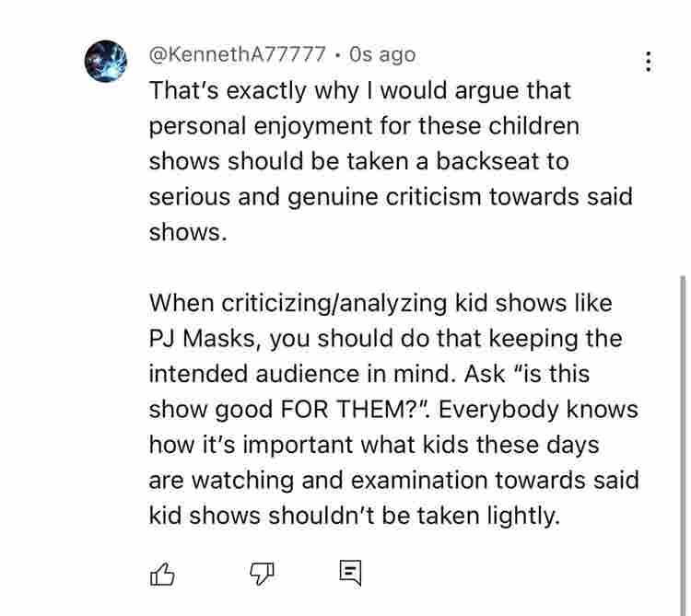The width and height of the screenshot is (691, 616).
Task: Click the words "Everybody knows" in comment
Action: 538,410
